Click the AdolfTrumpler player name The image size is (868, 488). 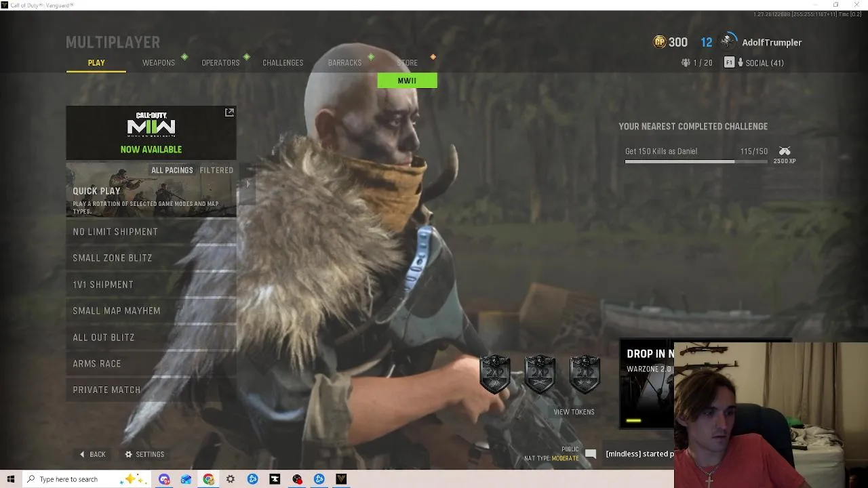(x=772, y=43)
